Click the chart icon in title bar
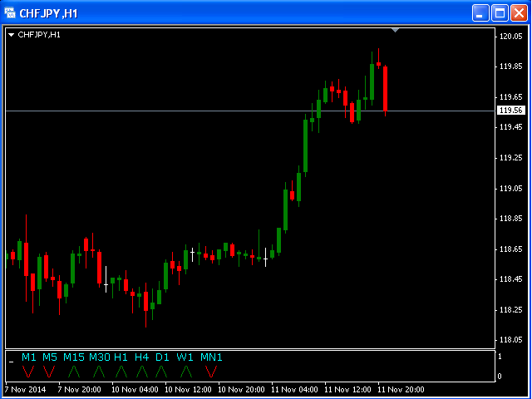Image resolution: width=532 pixels, height=399 pixels. click(11, 12)
